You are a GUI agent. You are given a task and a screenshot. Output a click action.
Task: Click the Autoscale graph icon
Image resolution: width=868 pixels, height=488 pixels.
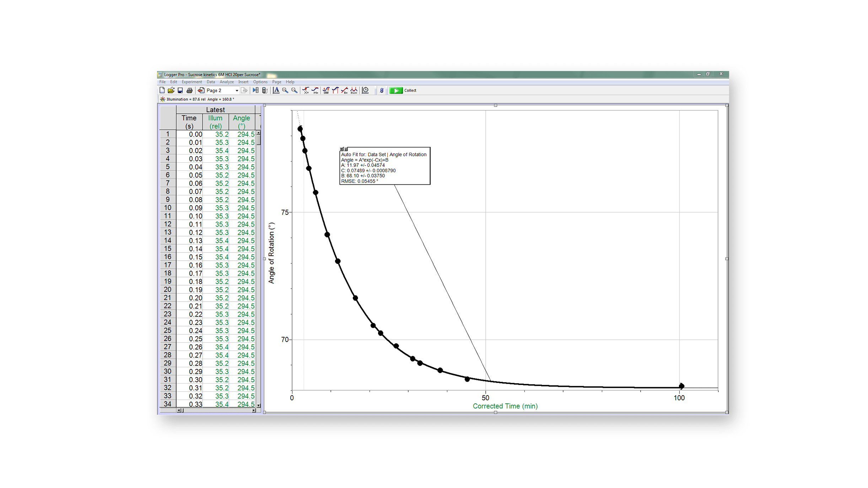(276, 90)
